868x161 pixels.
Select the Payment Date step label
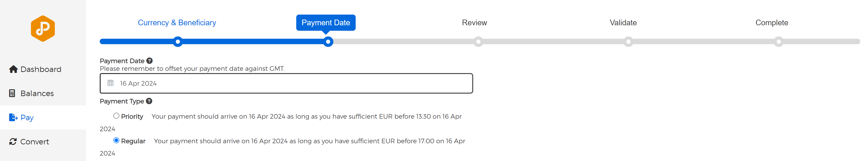(326, 23)
